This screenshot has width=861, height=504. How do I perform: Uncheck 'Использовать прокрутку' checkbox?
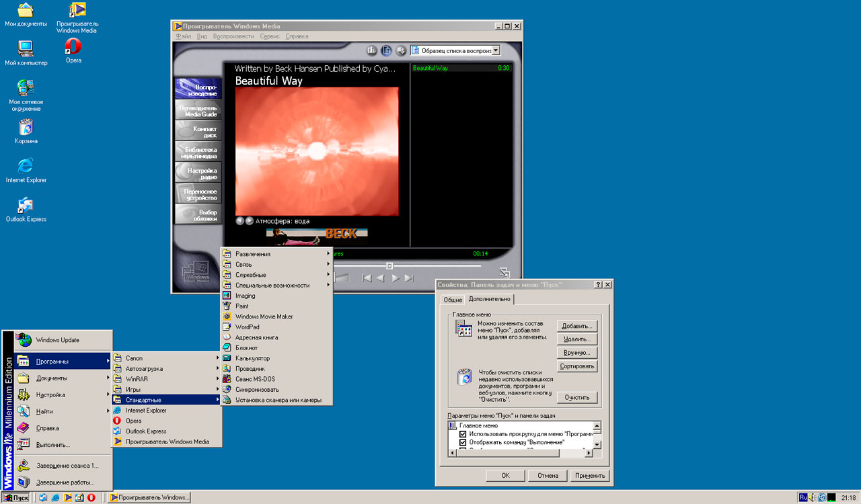point(463,434)
